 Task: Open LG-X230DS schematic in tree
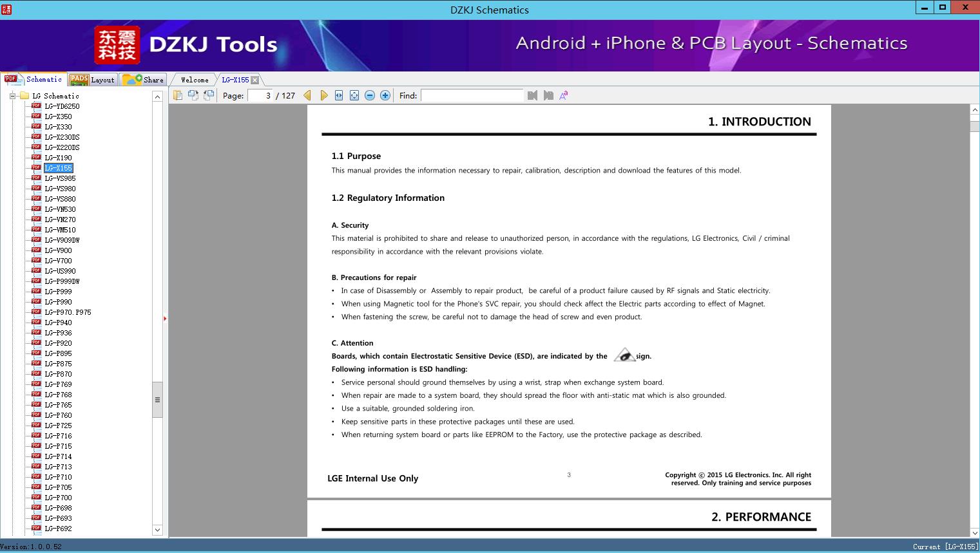coord(62,137)
